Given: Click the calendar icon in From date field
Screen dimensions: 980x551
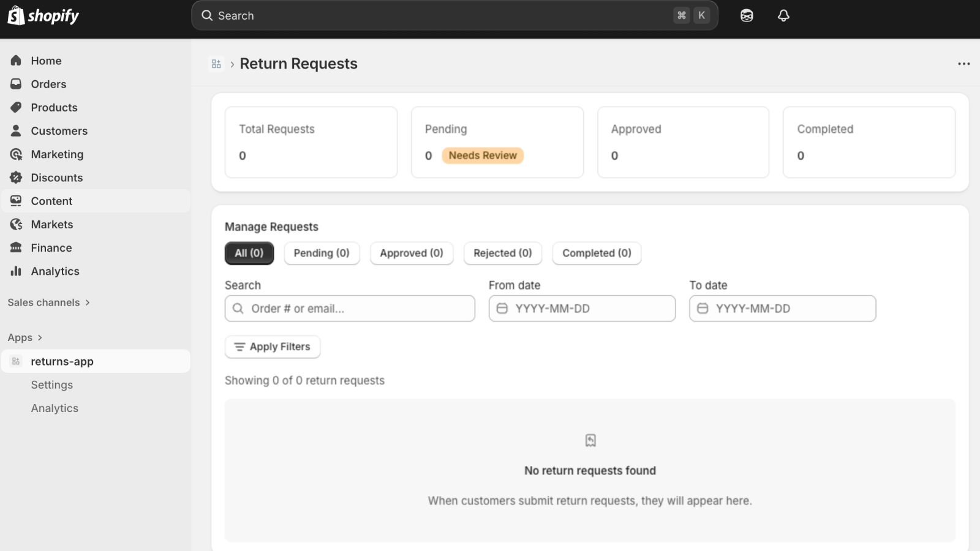Looking at the screenshot, I should pos(501,309).
